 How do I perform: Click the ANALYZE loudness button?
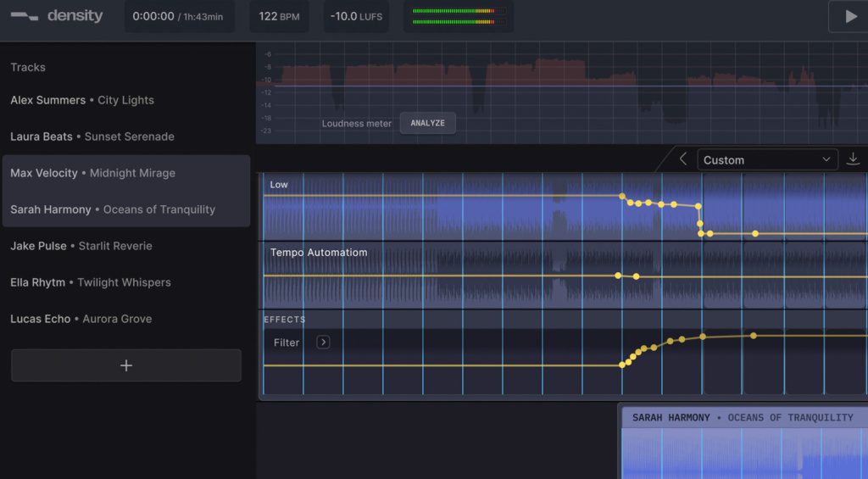tap(427, 123)
